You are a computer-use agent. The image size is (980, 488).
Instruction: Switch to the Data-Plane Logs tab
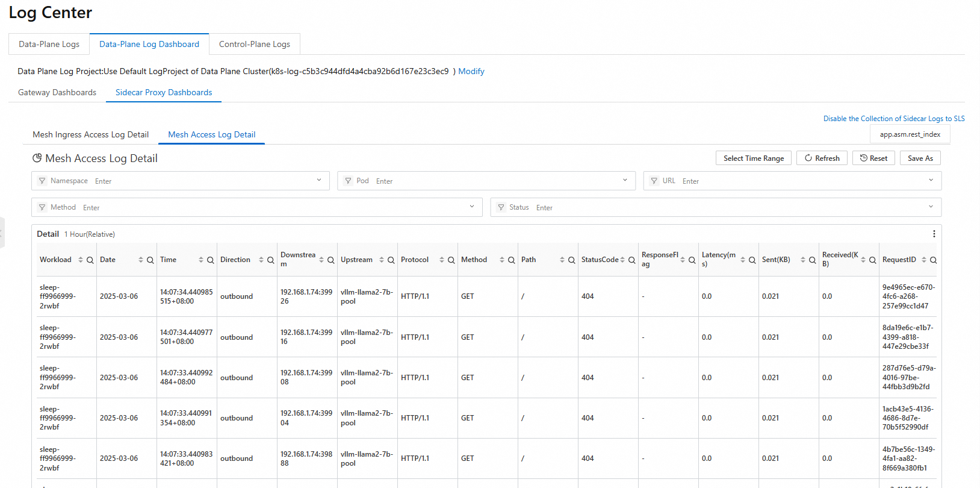[49, 44]
